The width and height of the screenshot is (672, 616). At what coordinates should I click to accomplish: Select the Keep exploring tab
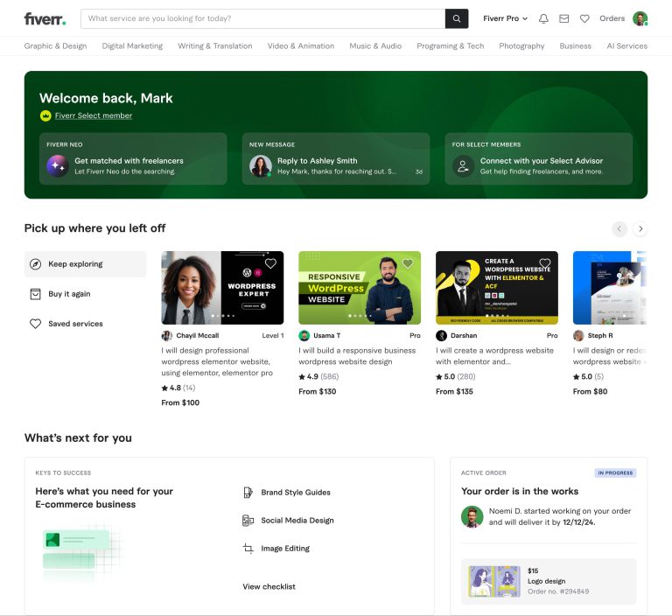point(85,264)
